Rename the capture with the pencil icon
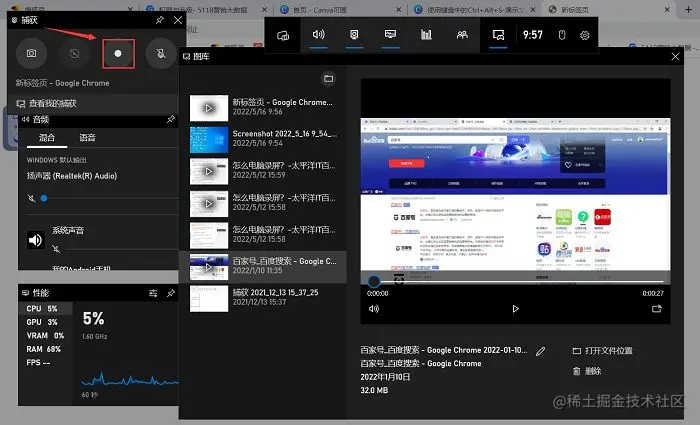This screenshot has width=700, height=425. pos(541,351)
